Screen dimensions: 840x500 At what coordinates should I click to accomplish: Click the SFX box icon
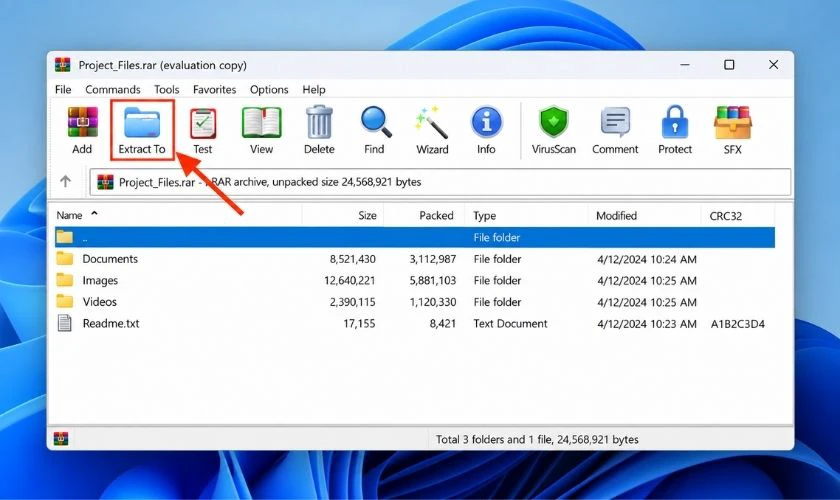click(x=733, y=122)
